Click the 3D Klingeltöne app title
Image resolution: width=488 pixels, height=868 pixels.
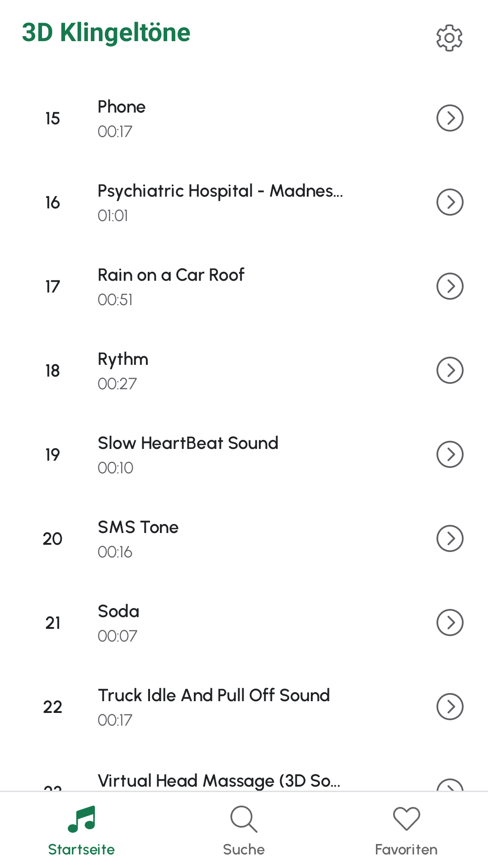click(x=106, y=33)
